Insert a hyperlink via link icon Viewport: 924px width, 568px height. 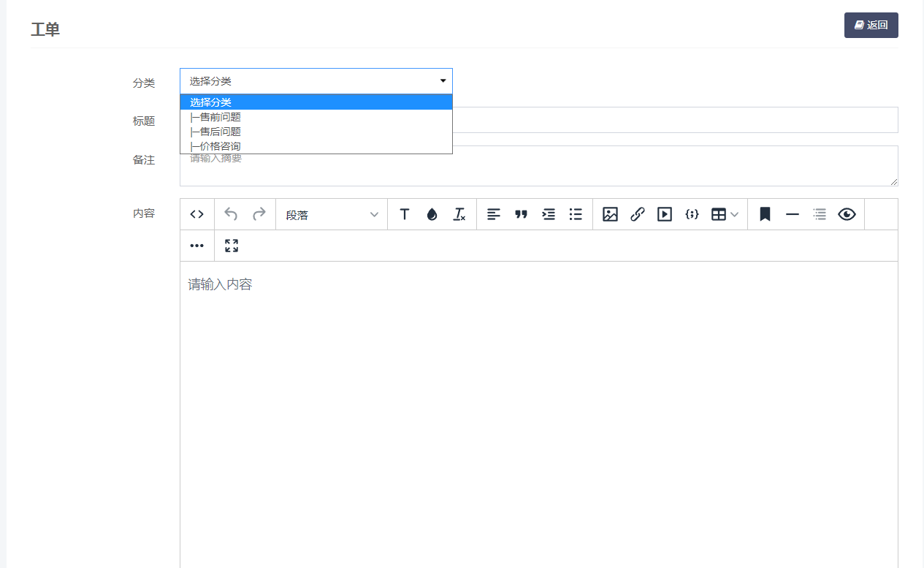click(x=637, y=214)
